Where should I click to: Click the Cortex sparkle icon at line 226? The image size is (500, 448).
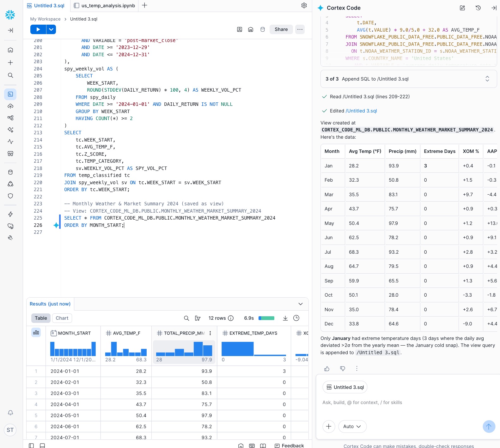coord(56,225)
